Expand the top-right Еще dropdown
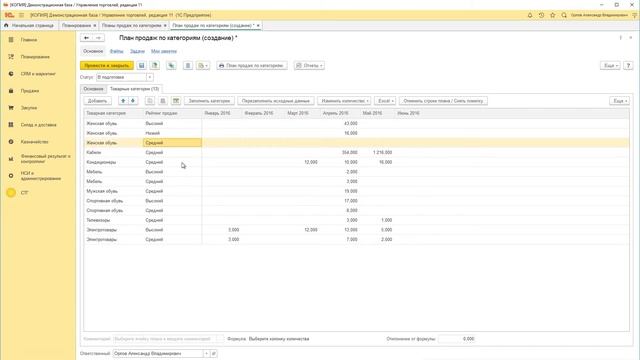Image resolution: width=640 pixels, height=360 pixels. pyautogui.click(x=611, y=65)
